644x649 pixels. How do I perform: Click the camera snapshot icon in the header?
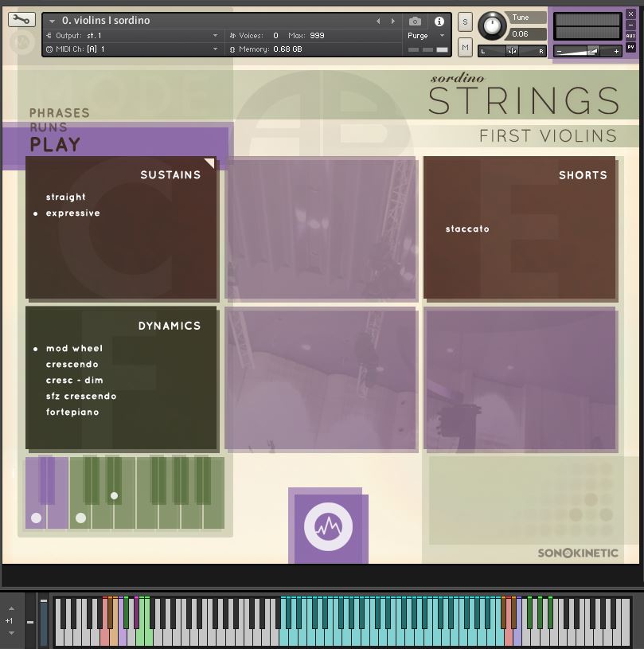414,22
